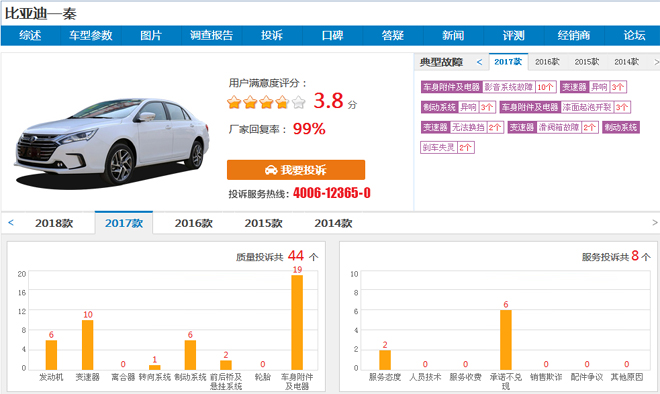
Task: Open the 刹车失灵 2个 fault tag
Action: (x=447, y=147)
